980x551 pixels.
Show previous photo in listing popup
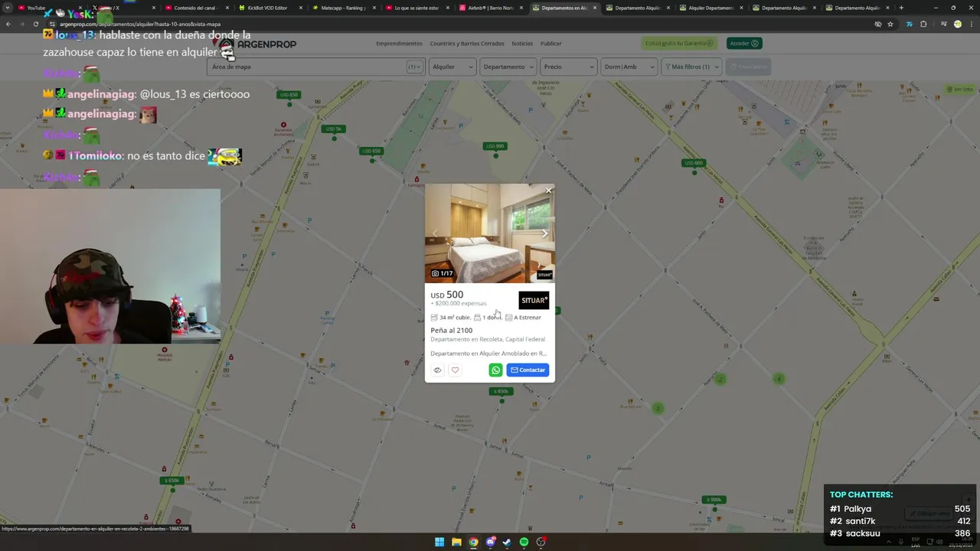tap(435, 233)
